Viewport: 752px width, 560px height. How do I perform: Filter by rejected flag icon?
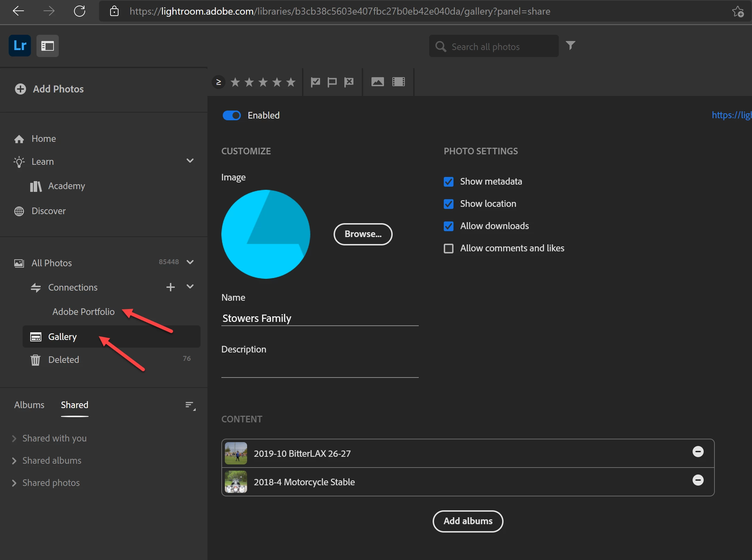pyautogui.click(x=349, y=82)
